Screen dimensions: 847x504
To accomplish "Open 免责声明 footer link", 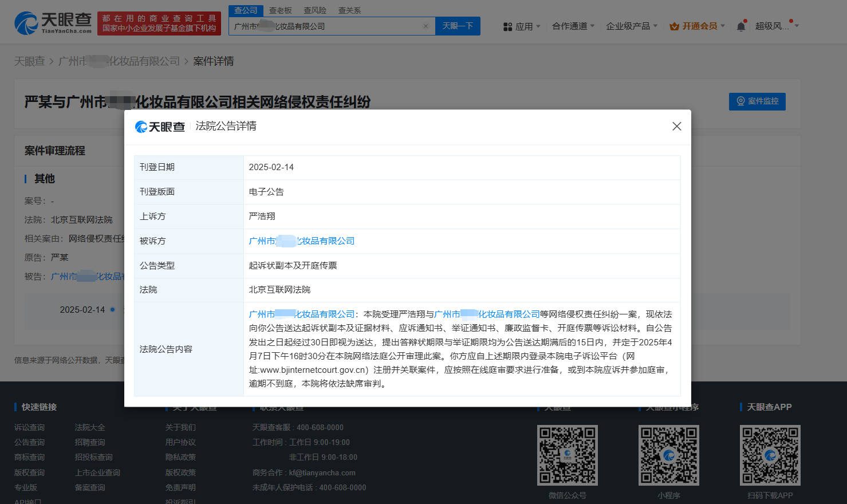I will coord(180,487).
